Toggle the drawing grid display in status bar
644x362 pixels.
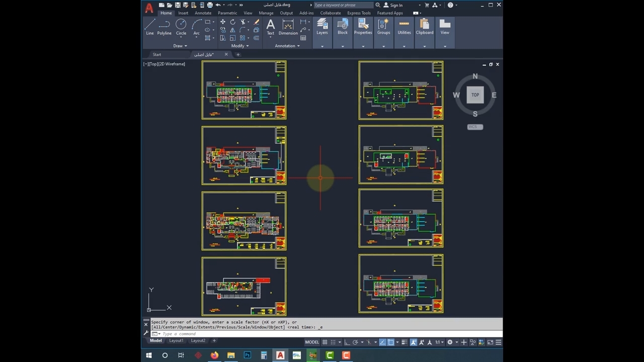(x=325, y=342)
